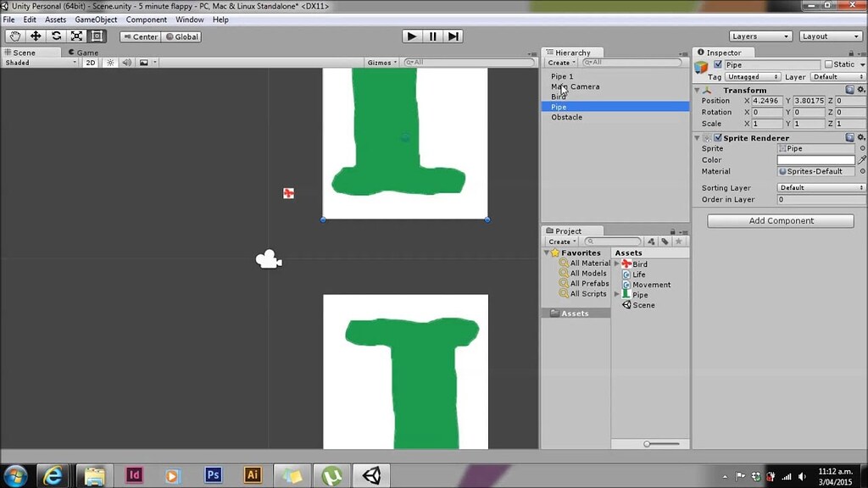The height and width of the screenshot is (488, 868).
Task: Select the Rect transform tool
Action: [96, 36]
